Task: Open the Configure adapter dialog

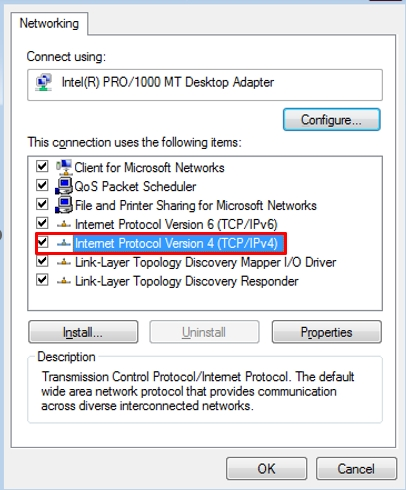Action: pyautogui.click(x=331, y=120)
